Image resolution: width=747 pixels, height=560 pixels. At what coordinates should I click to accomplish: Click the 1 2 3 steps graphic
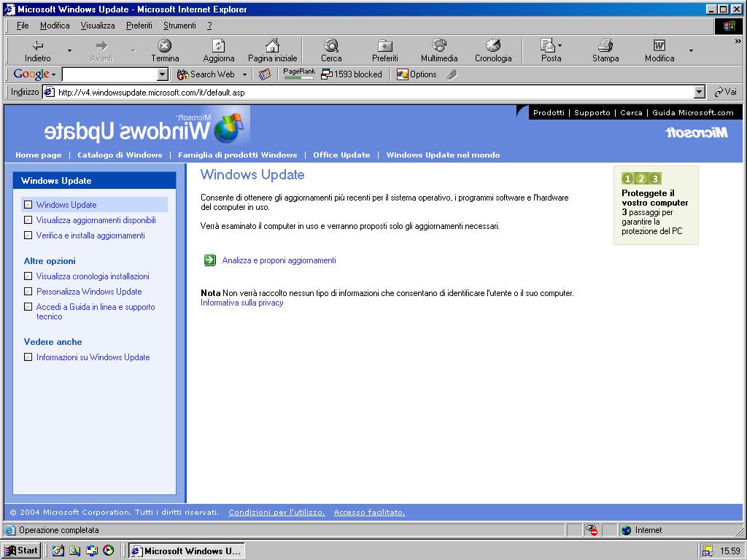641,179
